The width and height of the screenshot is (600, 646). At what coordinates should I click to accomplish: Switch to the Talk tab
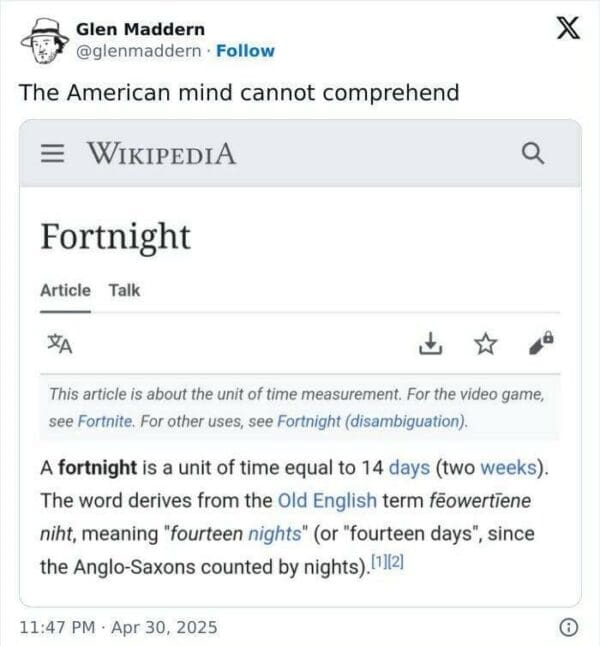pyautogui.click(x=125, y=290)
